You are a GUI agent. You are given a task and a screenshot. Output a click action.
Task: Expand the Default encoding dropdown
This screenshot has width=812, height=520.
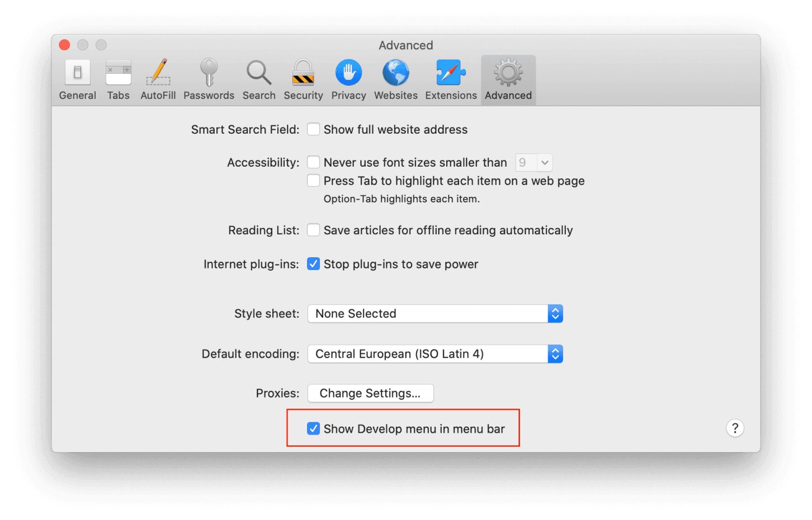click(435, 354)
